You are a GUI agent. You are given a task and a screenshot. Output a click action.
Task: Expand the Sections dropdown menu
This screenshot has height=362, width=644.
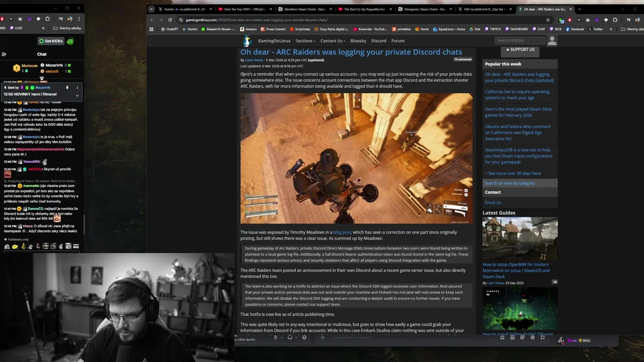pos(305,41)
